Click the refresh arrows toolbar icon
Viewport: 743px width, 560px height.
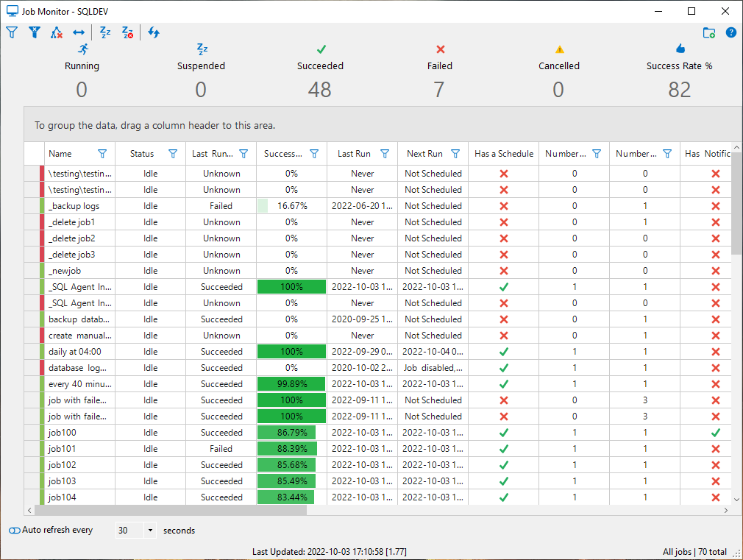point(154,32)
